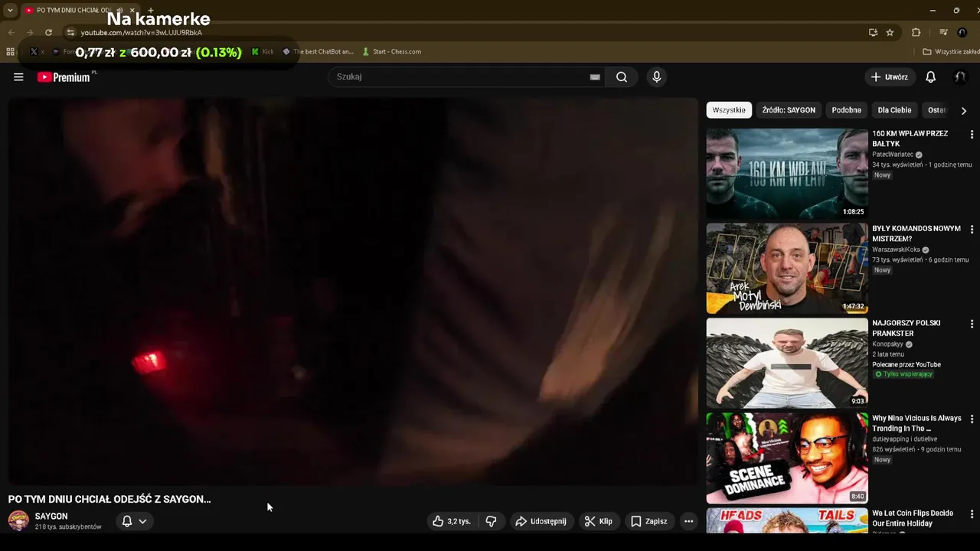The height and width of the screenshot is (551, 980).
Task: Open more actions ellipsis under video
Action: coord(688,521)
